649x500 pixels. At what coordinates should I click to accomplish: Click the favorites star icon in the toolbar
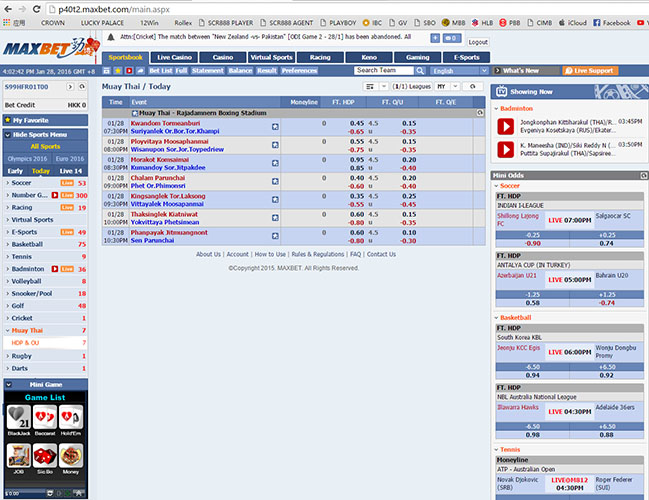pos(118,71)
